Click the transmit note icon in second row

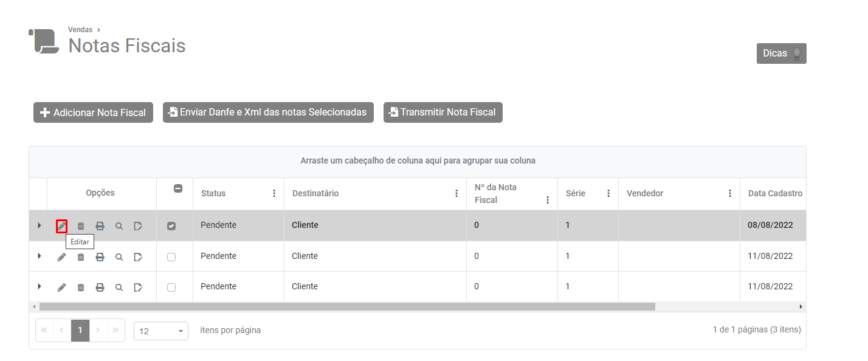139,257
